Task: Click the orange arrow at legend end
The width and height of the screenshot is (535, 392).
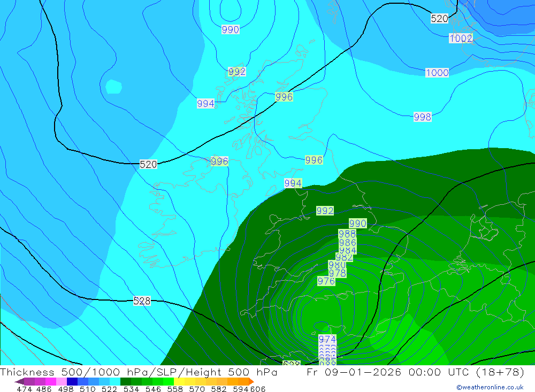Action: (251, 381)
